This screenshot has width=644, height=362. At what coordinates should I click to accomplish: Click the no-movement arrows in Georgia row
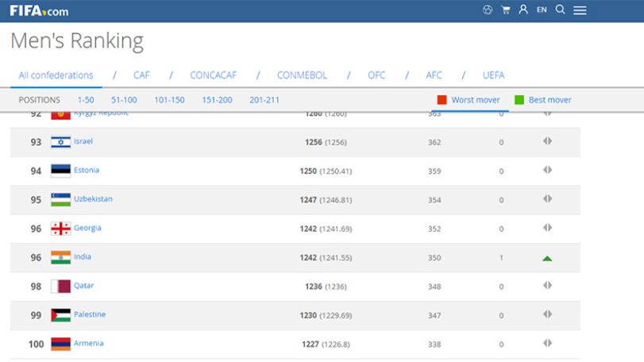tap(547, 228)
